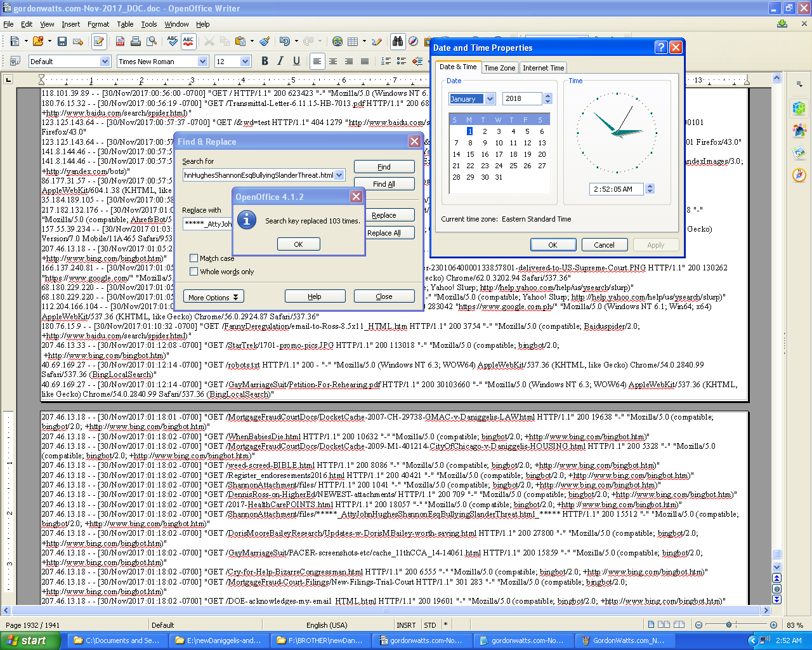
Task: Toggle AutoSpellcheck icon in toolbar
Action: (x=188, y=41)
